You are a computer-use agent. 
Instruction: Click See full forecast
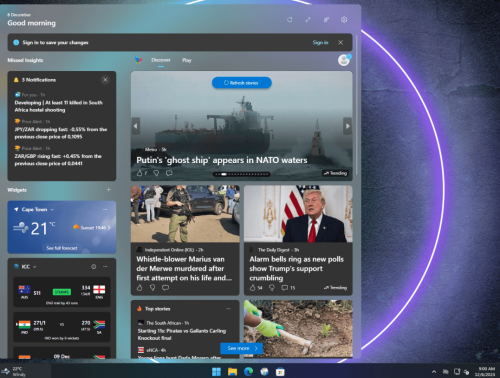pyautogui.click(x=62, y=248)
